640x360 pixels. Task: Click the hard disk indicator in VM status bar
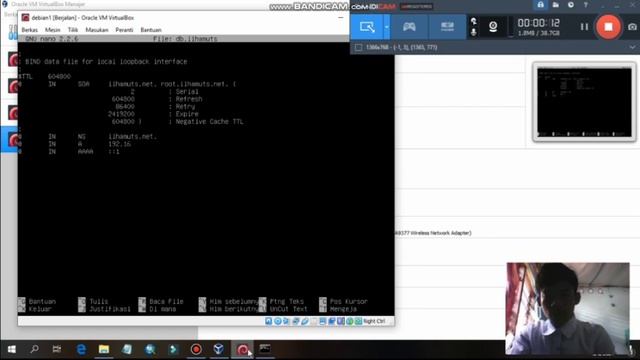[269, 321]
